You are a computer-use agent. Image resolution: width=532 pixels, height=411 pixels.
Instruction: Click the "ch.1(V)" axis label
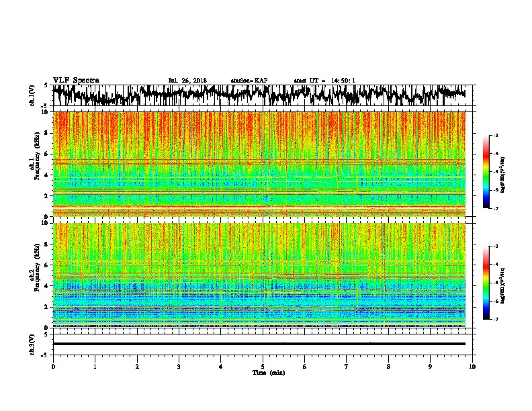pyautogui.click(x=32, y=95)
